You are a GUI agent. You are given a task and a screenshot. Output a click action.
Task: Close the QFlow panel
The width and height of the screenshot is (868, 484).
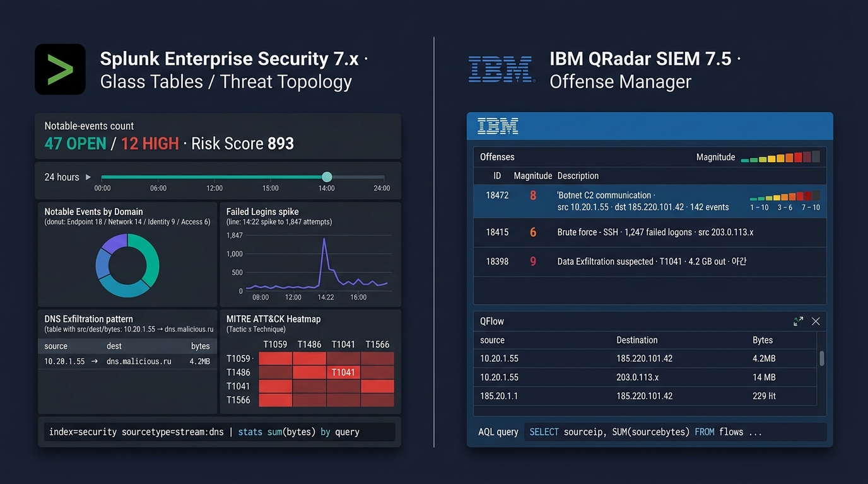(x=816, y=321)
